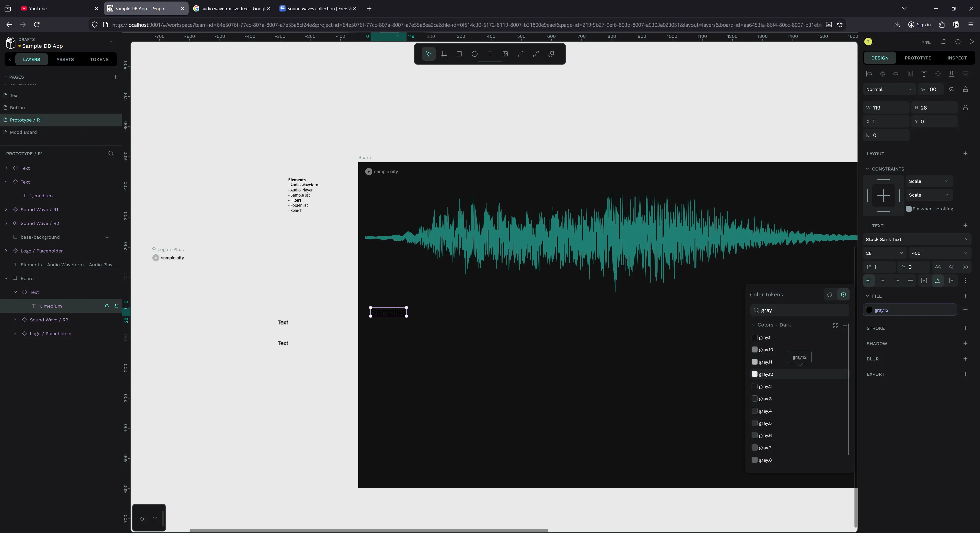Pick the Text tool in toolbar

coord(490,54)
